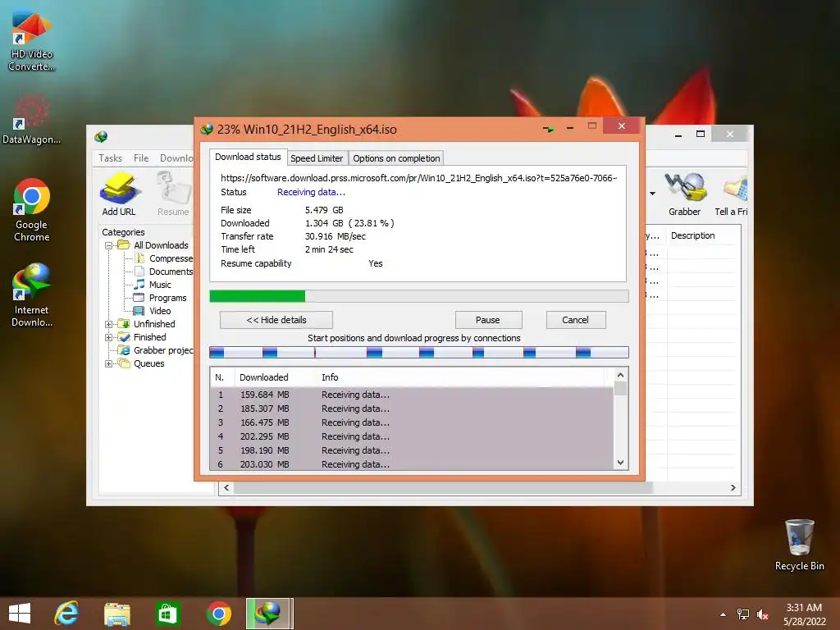Click the N. column header
840x630 pixels.
[222, 377]
